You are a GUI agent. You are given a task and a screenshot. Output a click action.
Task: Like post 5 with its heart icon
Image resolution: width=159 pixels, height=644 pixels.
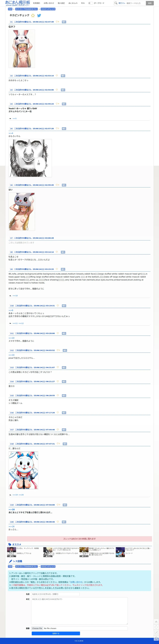[x=57, y=128]
